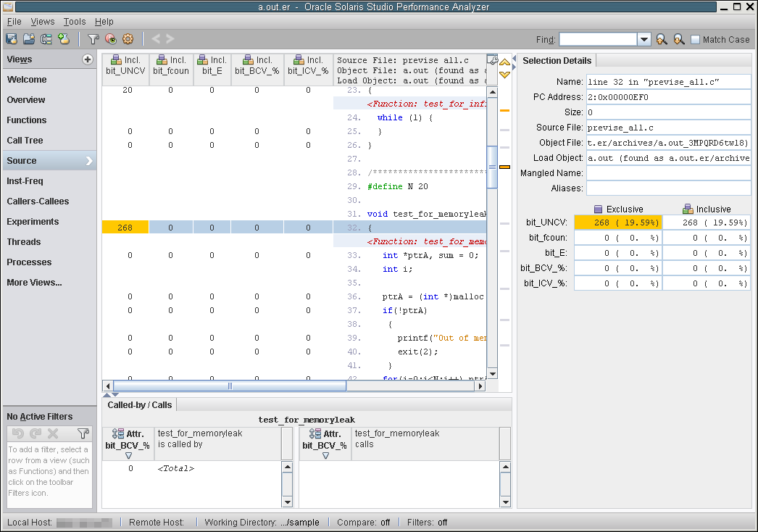This screenshot has width=758, height=532.
Task: Open the Filters funnel toolbar icon
Action: point(93,39)
